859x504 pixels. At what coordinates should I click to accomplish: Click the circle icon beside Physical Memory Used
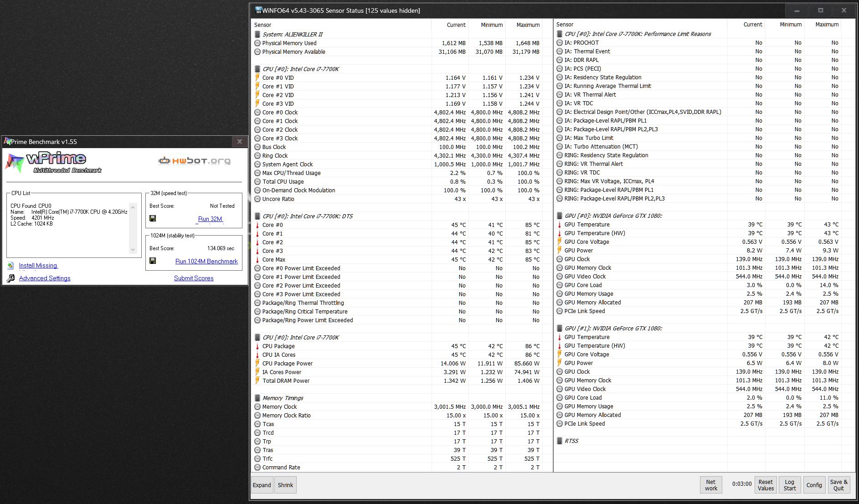click(x=257, y=43)
